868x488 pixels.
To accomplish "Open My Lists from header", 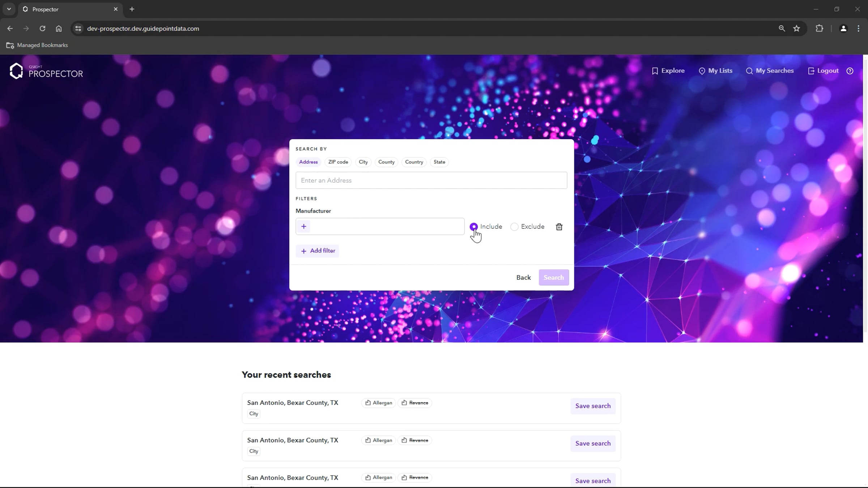I will pos(715,71).
